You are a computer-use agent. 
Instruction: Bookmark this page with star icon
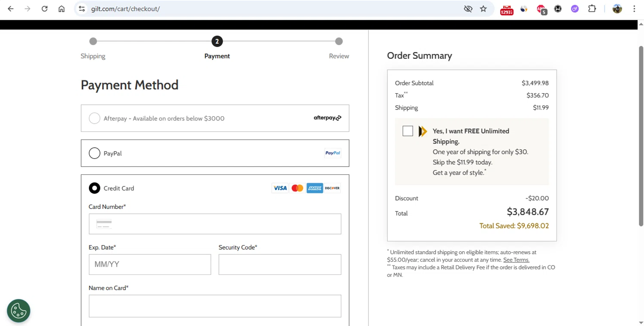pos(483,9)
